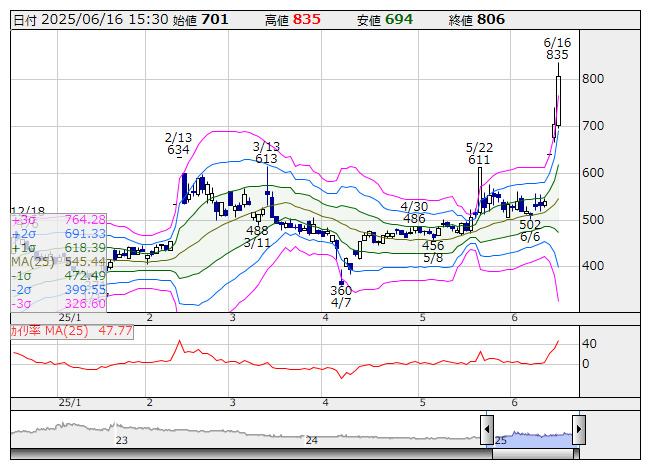The image size is (653, 470).
Task: Click the 23 year marker in overview
Action: point(122,440)
